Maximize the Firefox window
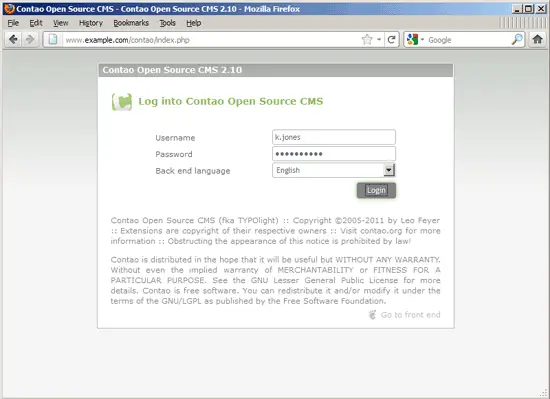550x399 pixels. (528, 9)
